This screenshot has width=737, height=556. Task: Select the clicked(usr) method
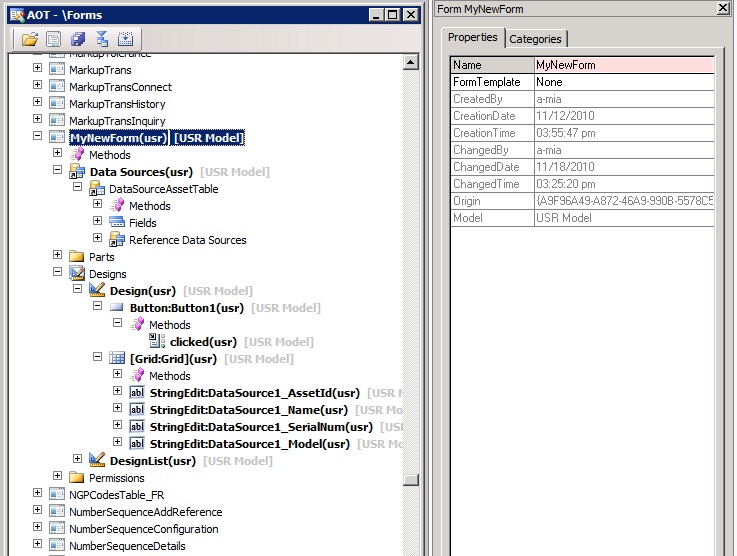(203, 342)
